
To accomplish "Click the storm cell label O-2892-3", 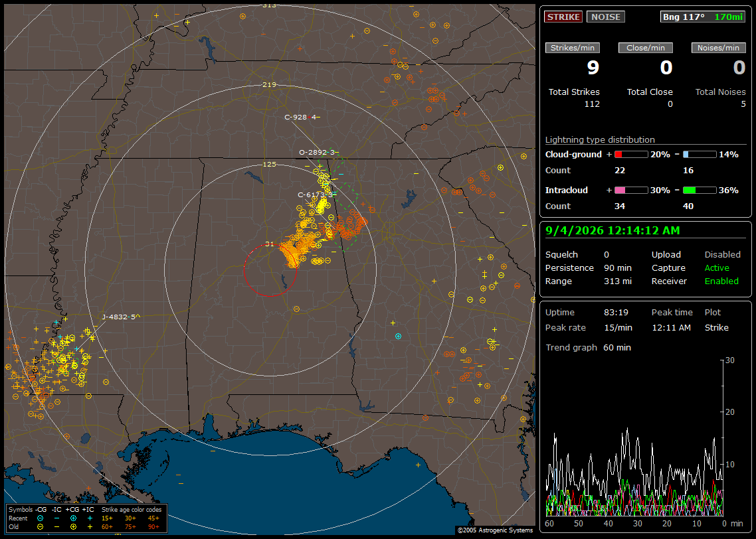I will click(317, 152).
